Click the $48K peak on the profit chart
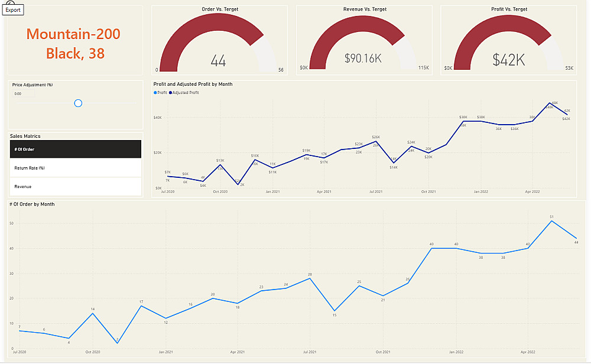 550,103
